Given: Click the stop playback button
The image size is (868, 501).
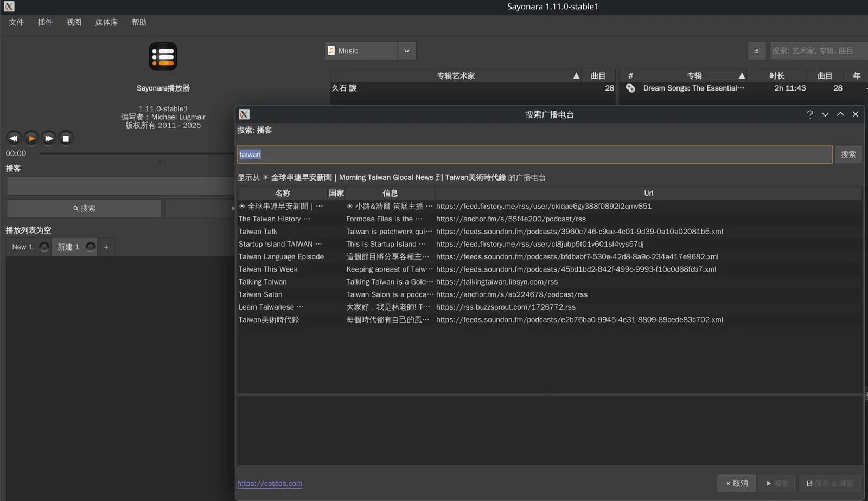Looking at the screenshot, I should [x=66, y=138].
